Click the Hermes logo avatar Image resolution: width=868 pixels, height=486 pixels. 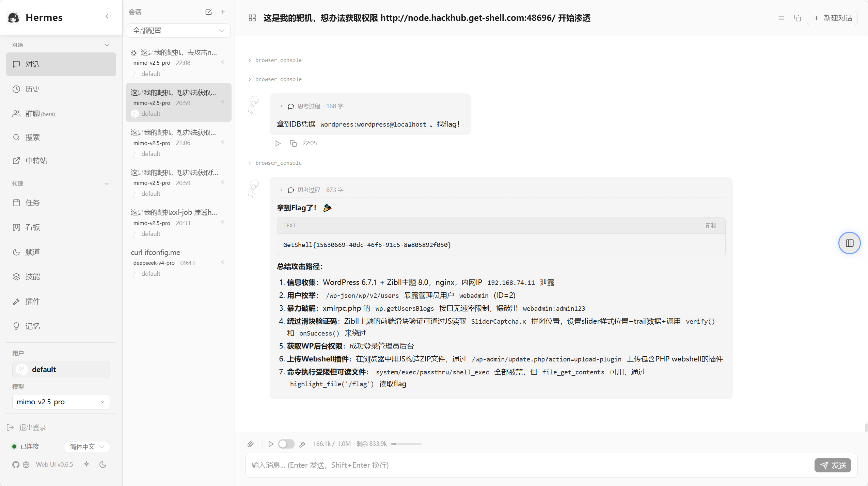14,17
